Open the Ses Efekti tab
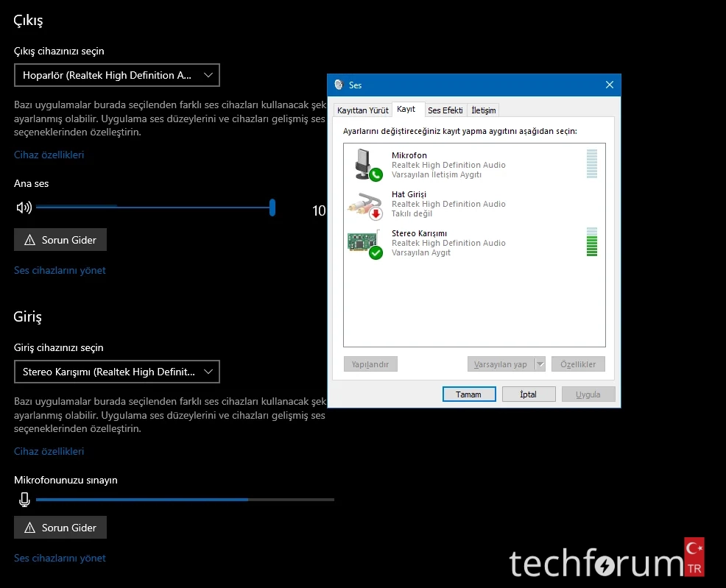Screen dimensions: 726x588 (445, 110)
